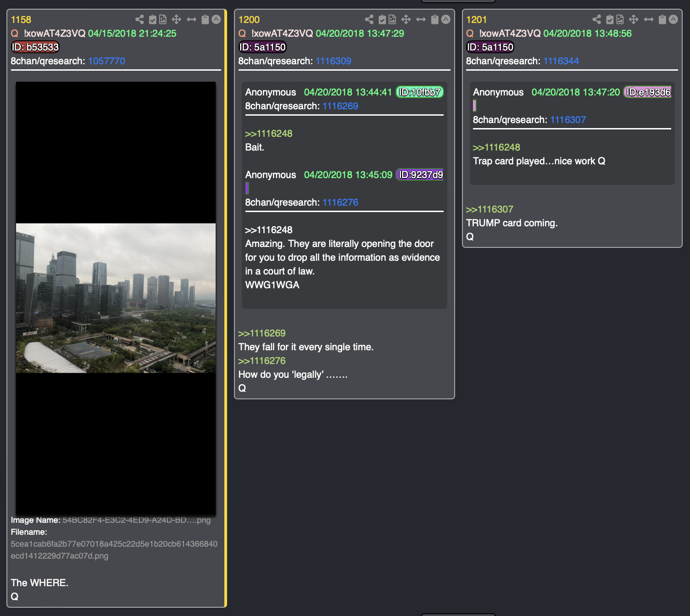This screenshot has width=690, height=616.
Task: Click the four-arrow move icon on post 1201
Action: 633,19
